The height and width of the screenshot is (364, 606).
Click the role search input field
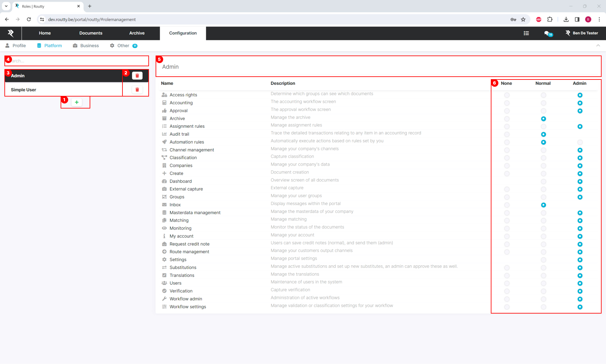79,61
